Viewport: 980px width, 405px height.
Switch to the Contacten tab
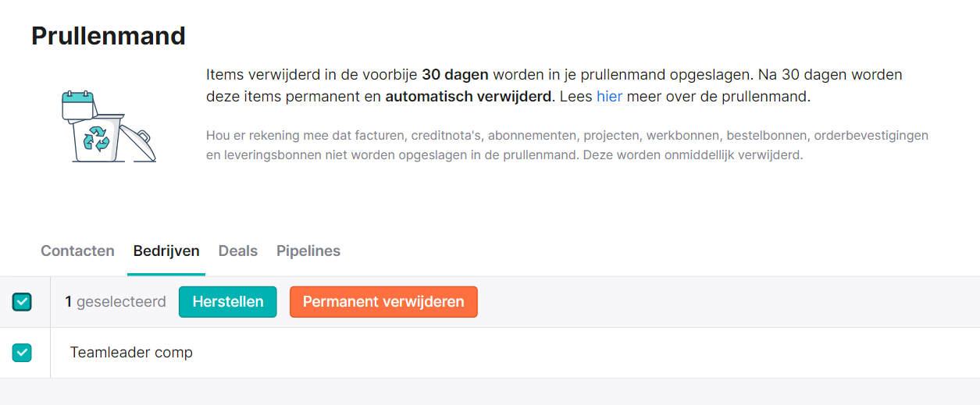pos(77,251)
